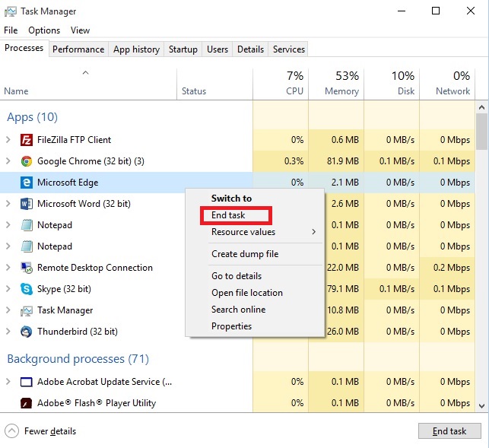Switch to the Startup tab
The image size is (489, 448).
pyautogui.click(x=183, y=49)
